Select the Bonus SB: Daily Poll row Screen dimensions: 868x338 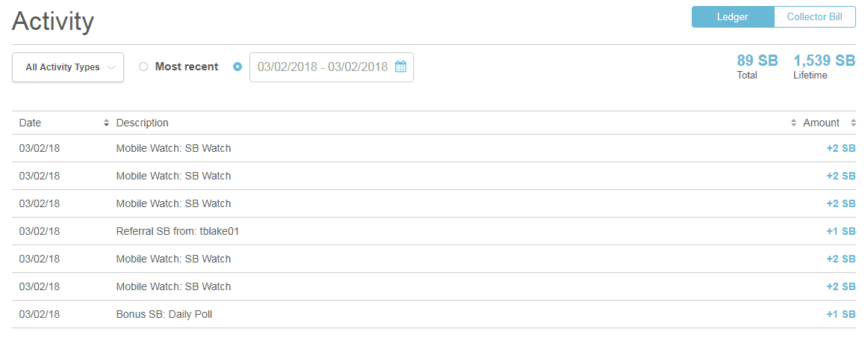point(434,314)
